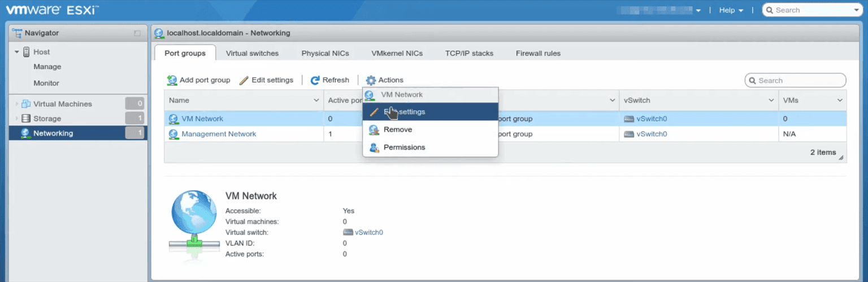Open the Actions gear icon
Viewport: 868px width, 282px height.
pyautogui.click(x=371, y=80)
